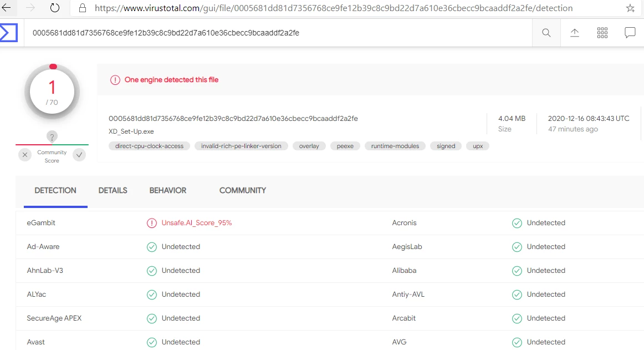This screenshot has height=350, width=644.
Task: Click the Alibaba green check icon
Action: click(x=517, y=271)
